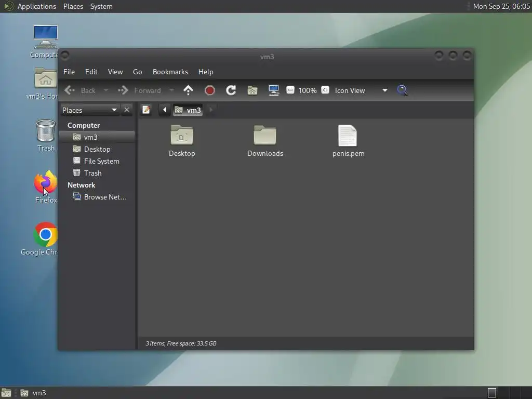Open the Places side pane dropdown
Viewport: 532px width, 399px height.
(x=89, y=110)
